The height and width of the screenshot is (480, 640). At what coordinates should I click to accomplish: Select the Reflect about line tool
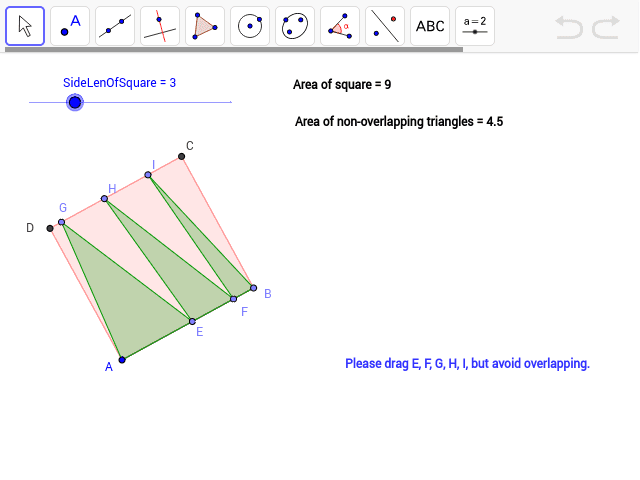pyautogui.click(x=385, y=26)
